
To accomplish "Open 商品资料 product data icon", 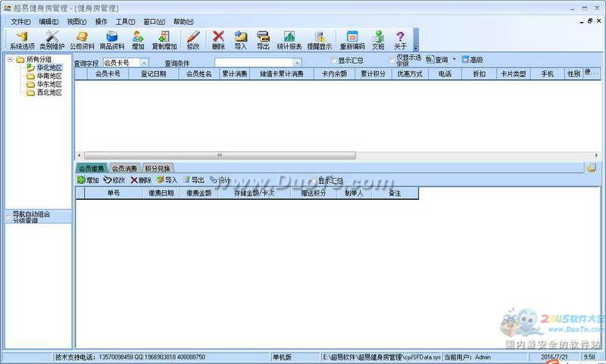I will click(x=112, y=40).
